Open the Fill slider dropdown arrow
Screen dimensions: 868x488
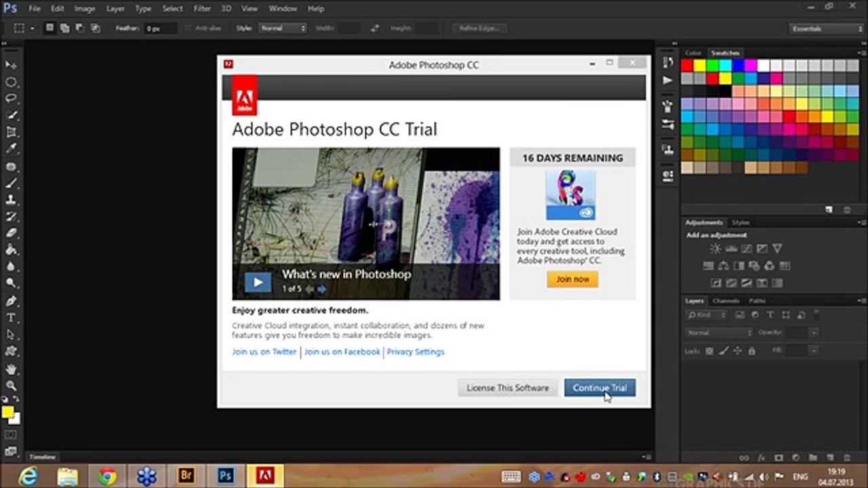813,351
